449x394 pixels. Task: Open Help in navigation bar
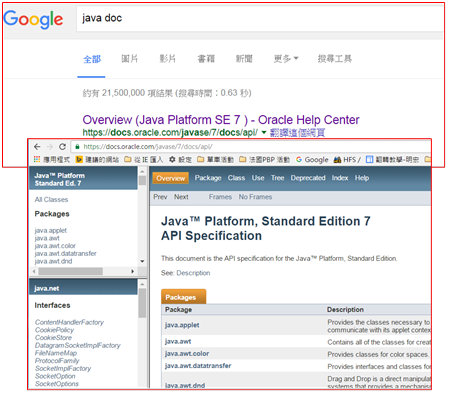click(362, 178)
